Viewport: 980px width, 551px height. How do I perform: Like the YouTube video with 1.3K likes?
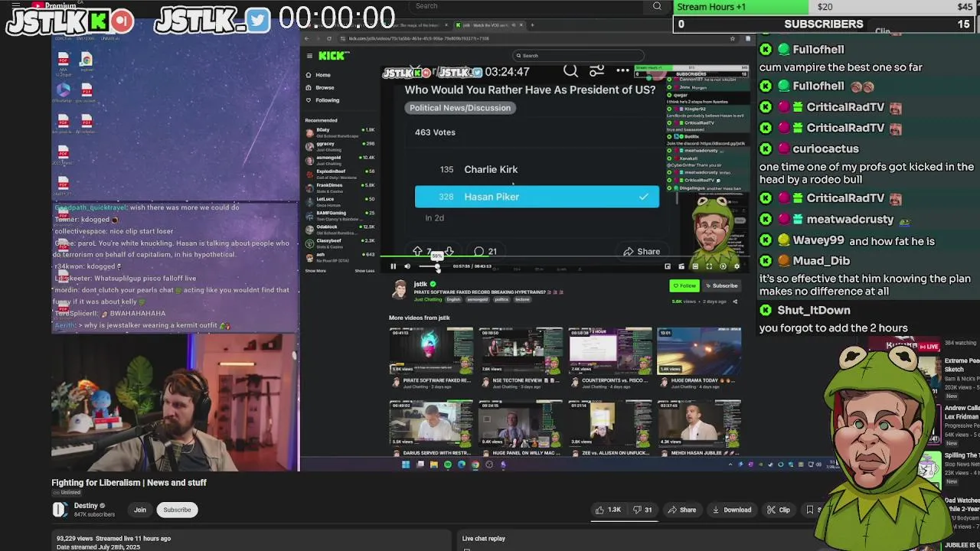pyautogui.click(x=610, y=510)
